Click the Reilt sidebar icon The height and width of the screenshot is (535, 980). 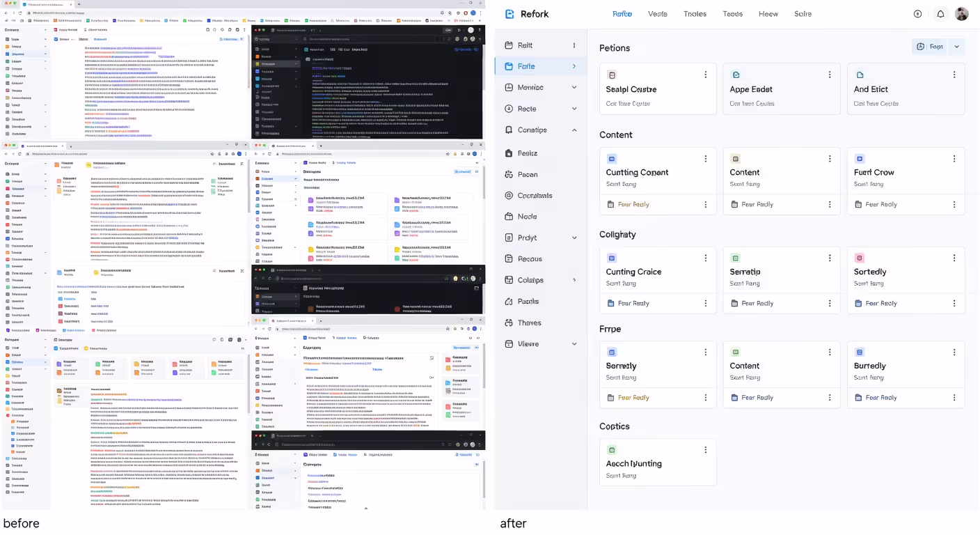click(x=509, y=45)
